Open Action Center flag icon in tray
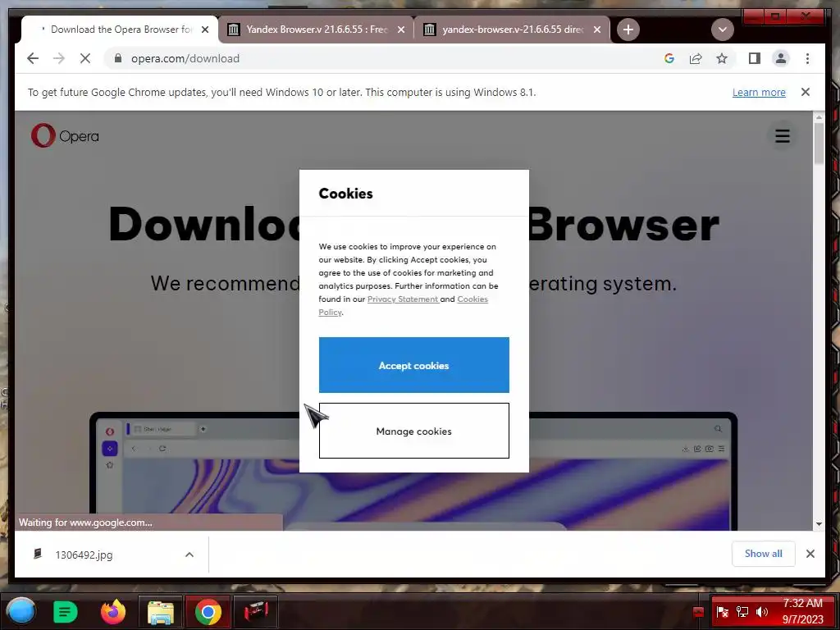The width and height of the screenshot is (840, 630). point(722,612)
